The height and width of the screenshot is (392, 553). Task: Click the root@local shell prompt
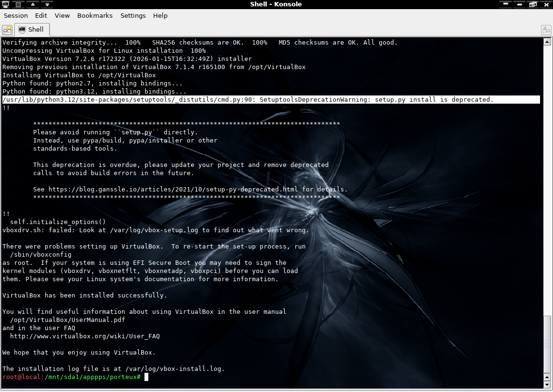pyautogui.click(x=72, y=377)
